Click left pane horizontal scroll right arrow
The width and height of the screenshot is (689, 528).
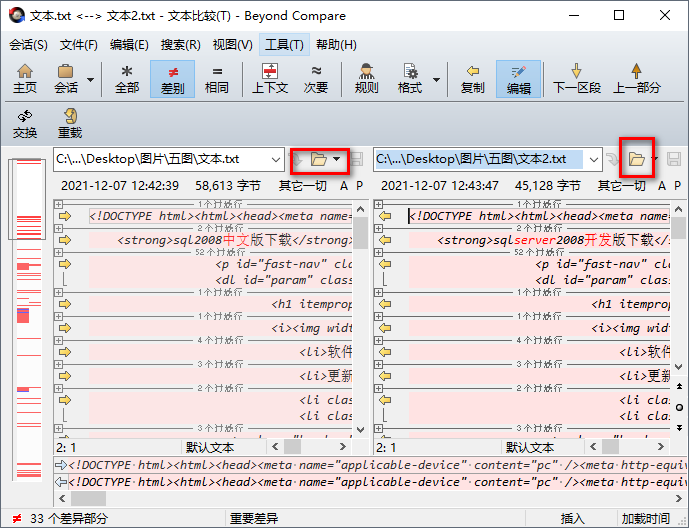tap(343, 447)
